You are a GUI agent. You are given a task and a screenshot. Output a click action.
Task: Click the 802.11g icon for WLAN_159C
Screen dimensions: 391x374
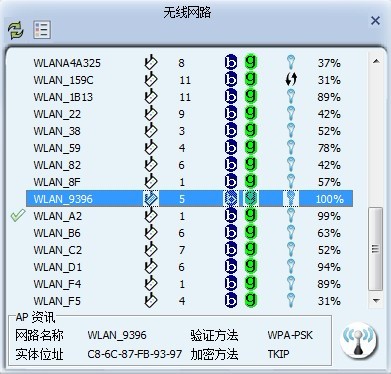pyautogui.click(x=250, y=79)
